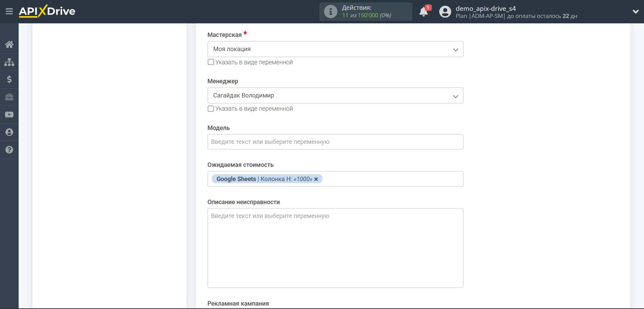Viewport: 644px width, 309px height.
Task: Remove the Google Sheets «1000» variable tag
Action: pyautogui.click(x=316, y=179)
